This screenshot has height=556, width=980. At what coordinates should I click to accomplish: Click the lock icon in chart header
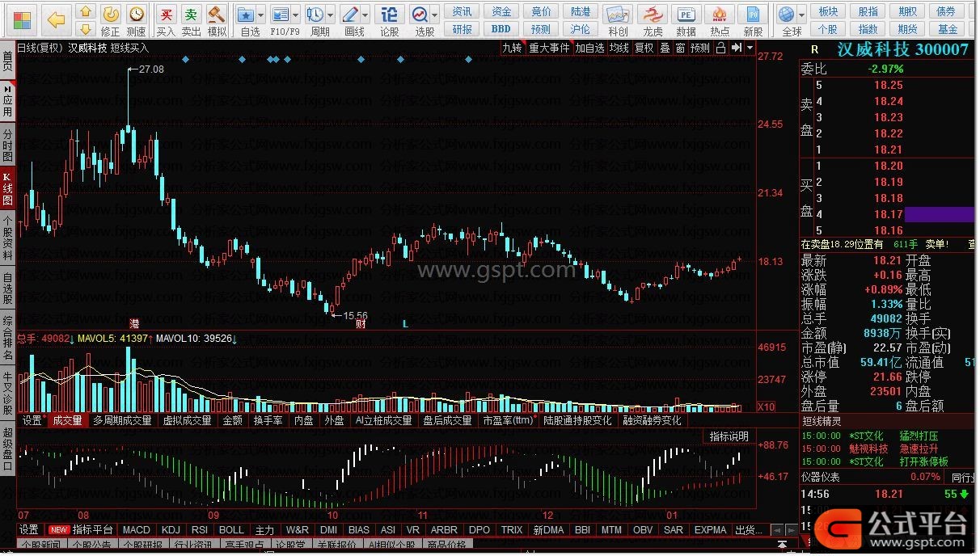click(721, 48)
